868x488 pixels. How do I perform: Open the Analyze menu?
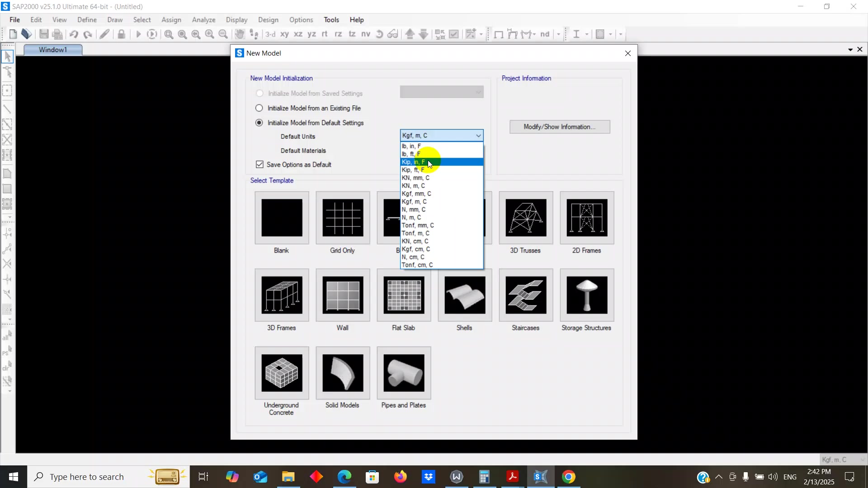pos(203,20)
